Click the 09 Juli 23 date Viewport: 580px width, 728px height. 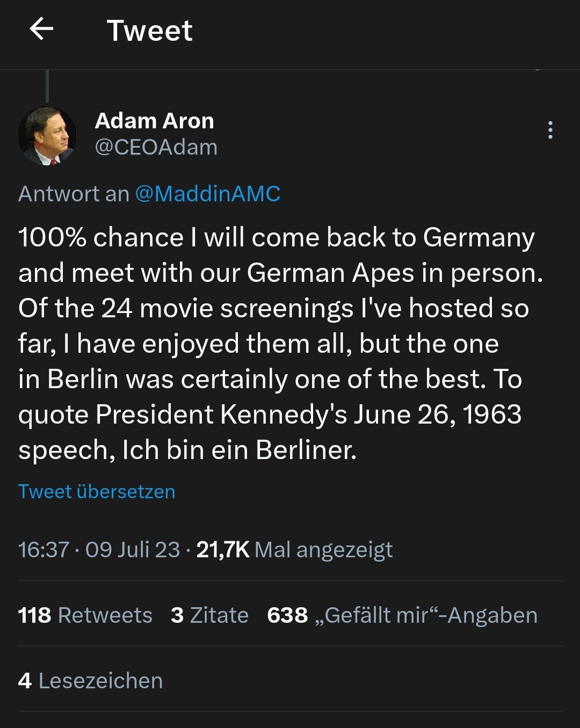point(132,550)
